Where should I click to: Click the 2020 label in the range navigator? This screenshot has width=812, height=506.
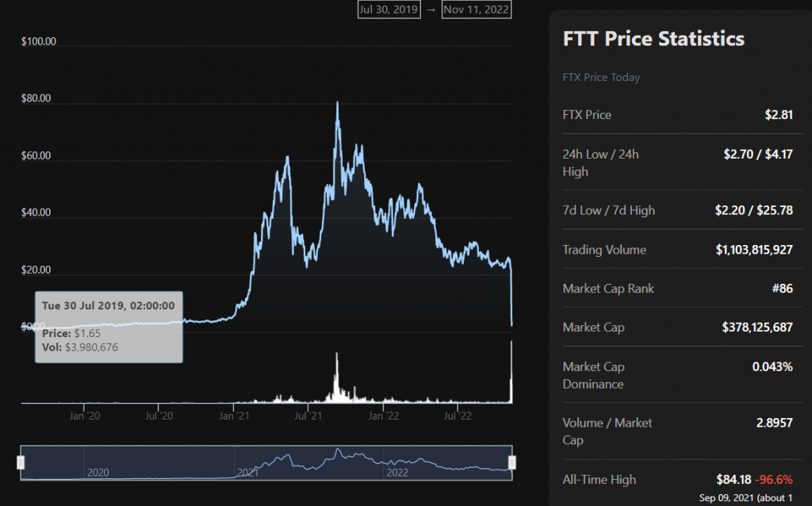pyautogui.click(x=98, y=472)
